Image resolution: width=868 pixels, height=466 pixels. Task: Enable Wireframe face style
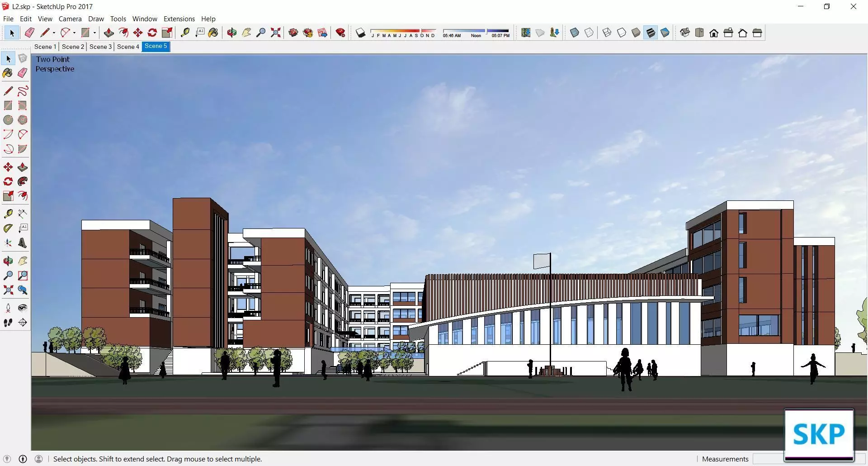(x=607, y=33)
